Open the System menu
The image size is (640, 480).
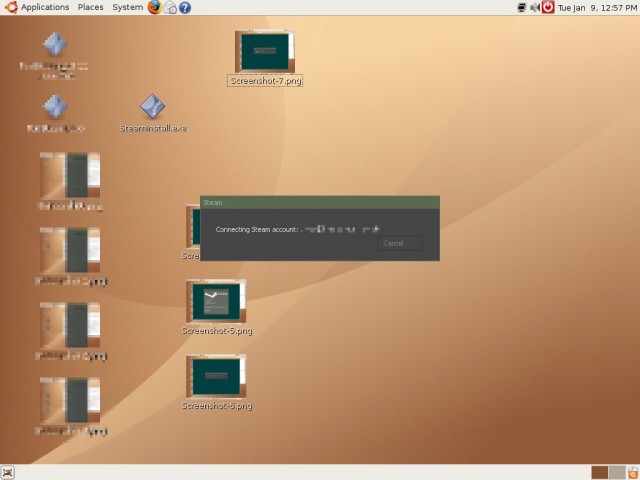(x=128, y=7)
